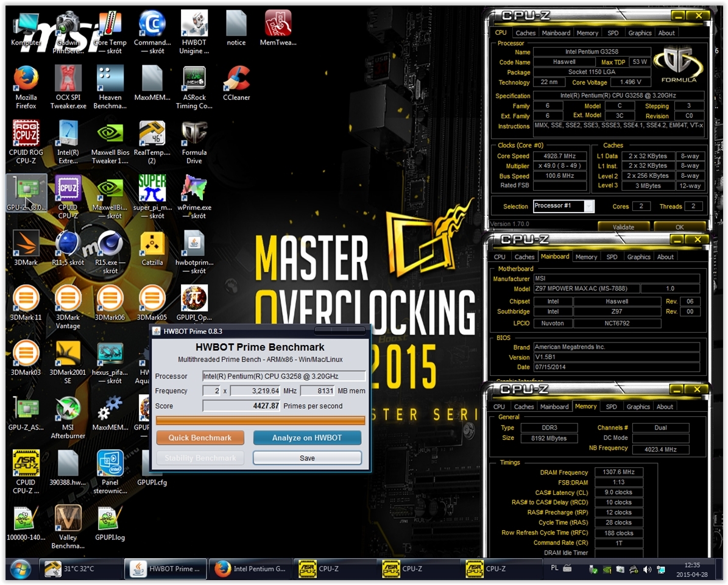Click OK button in top CPU-Z window
Viewport: 728px width, 585px height.
(x=679, y=227)
